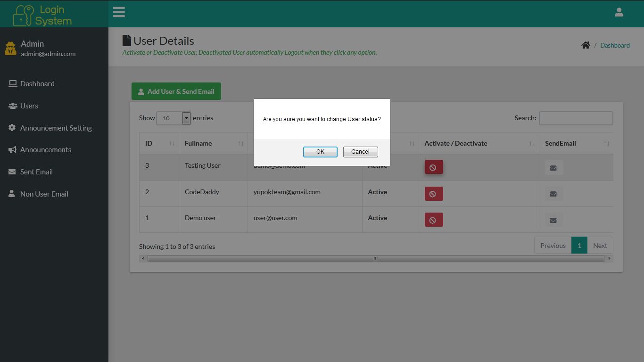644x362 pixels.
Task: Click the horizontal scrollbar thumb of table
Action: [x=376, y=258]
